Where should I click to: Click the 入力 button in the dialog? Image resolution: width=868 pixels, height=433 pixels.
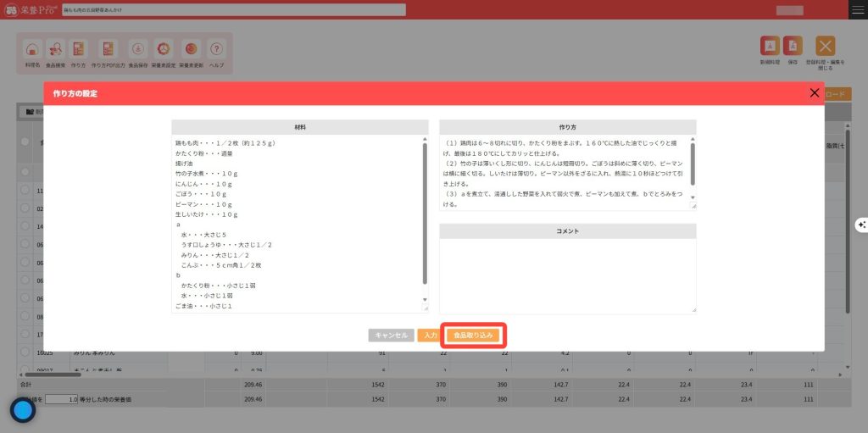[429, 336]
